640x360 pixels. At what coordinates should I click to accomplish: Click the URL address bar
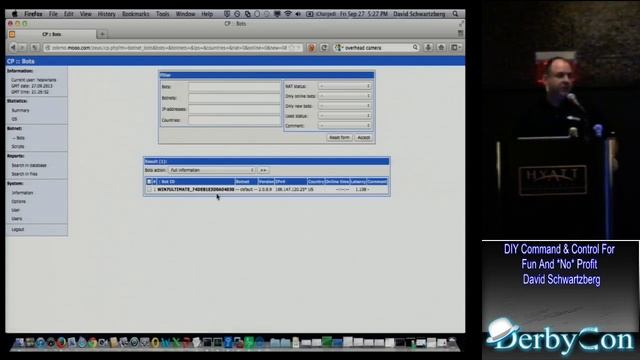click(x=173, y=48)
